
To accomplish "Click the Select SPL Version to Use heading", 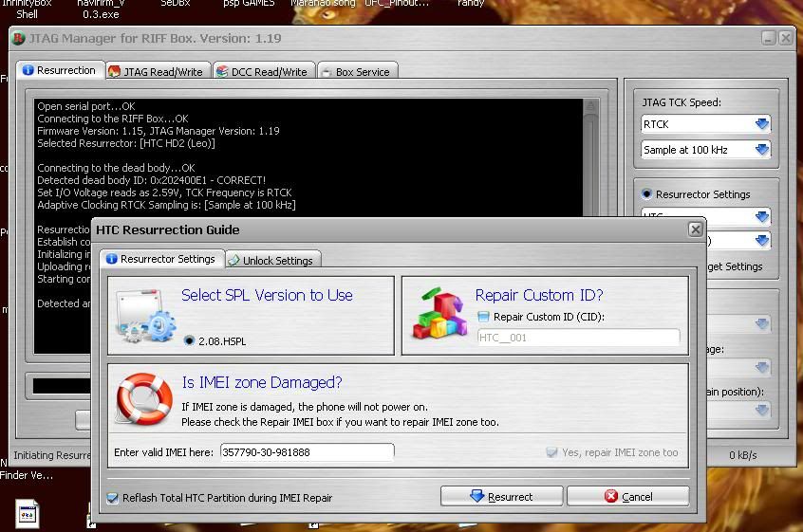I will 267,295.
